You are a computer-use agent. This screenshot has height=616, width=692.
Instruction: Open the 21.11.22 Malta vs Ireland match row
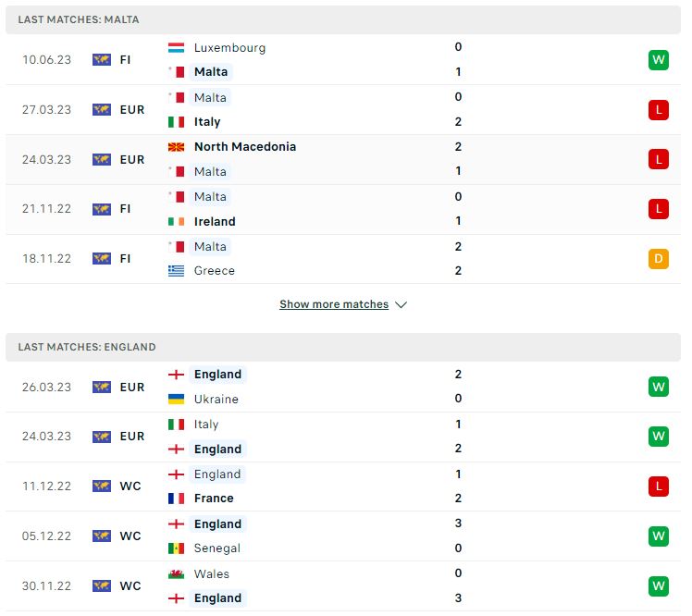tap(343, 209)
